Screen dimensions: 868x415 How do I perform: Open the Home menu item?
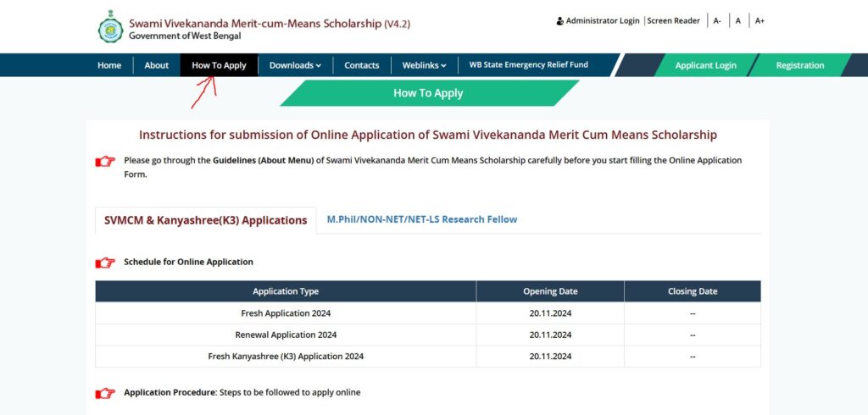pyautogui.click(x=109, y=65)
